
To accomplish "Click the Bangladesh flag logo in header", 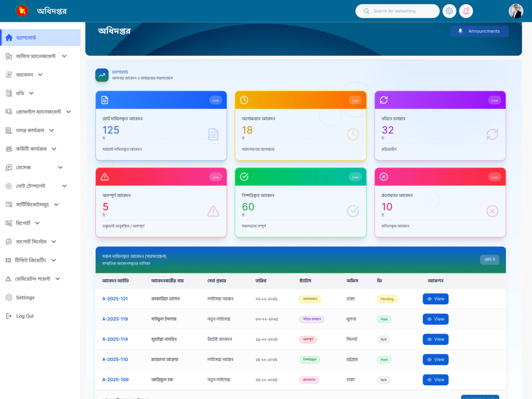I will [x=22, y=11].
